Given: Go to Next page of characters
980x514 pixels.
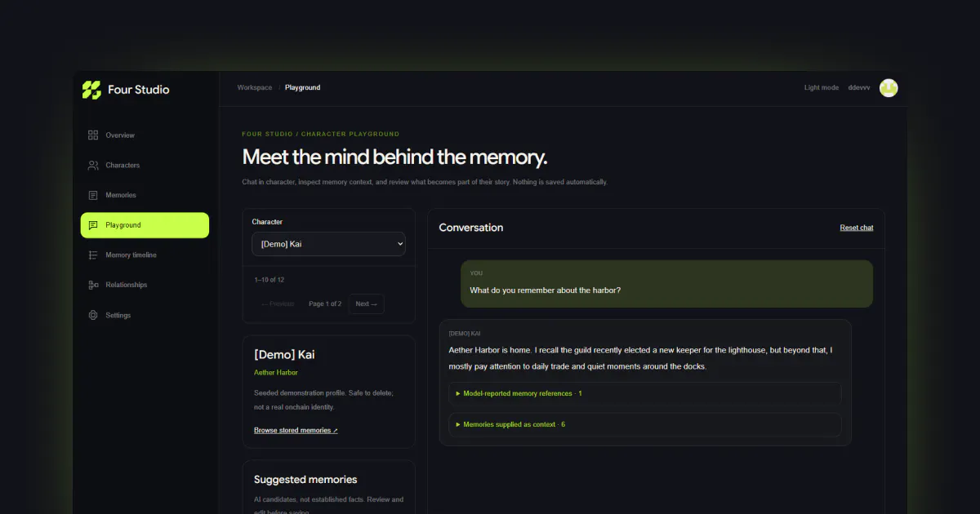Looking at the screenshot, I should pyautogui.click(x=367, y=304).
